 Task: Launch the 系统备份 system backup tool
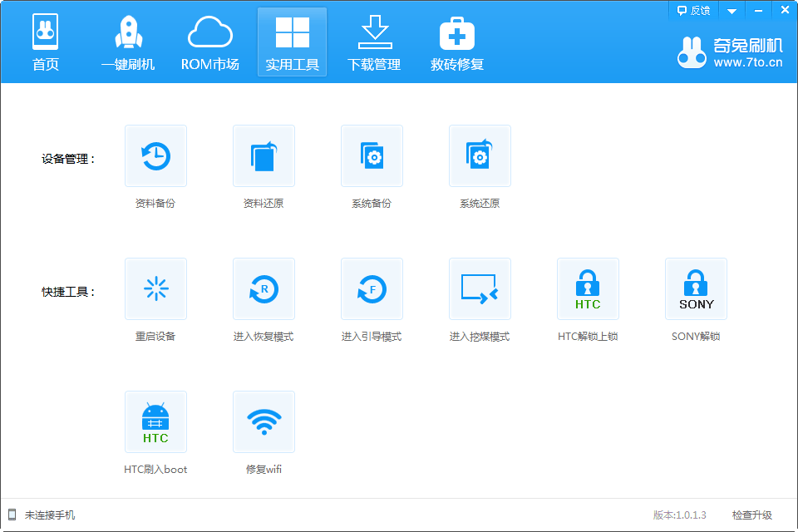372,156
